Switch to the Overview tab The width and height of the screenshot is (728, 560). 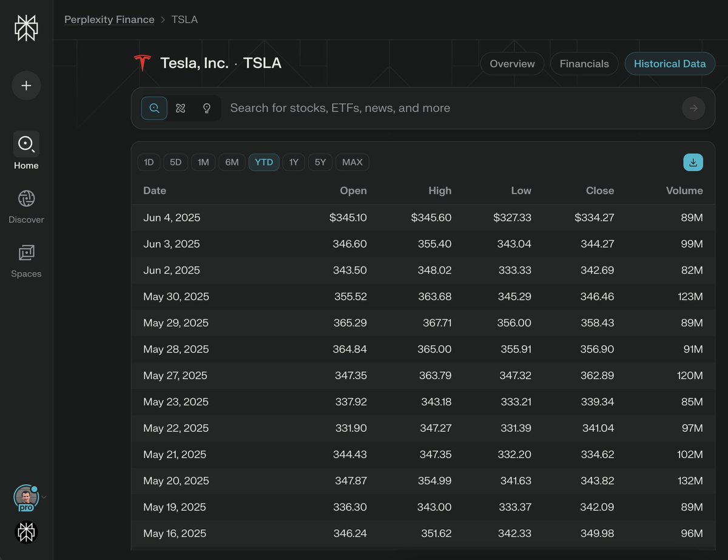click(x=512, y=64)
